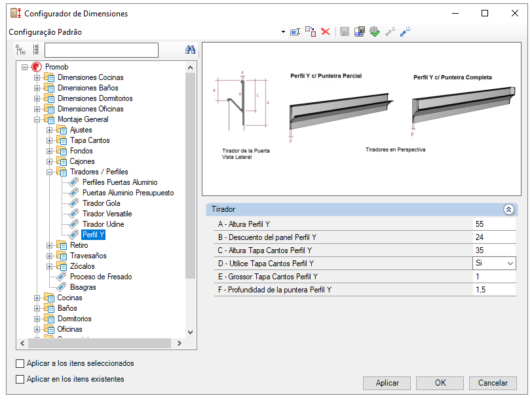Click the collapse tree icon beside search

pyautogui.click(x=35, y=50)
